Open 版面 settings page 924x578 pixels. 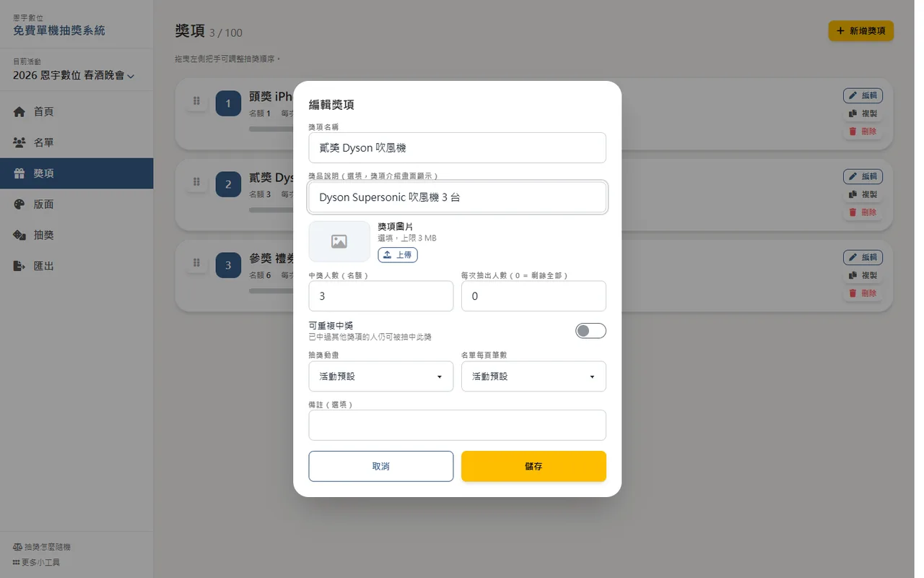point(77,204)
